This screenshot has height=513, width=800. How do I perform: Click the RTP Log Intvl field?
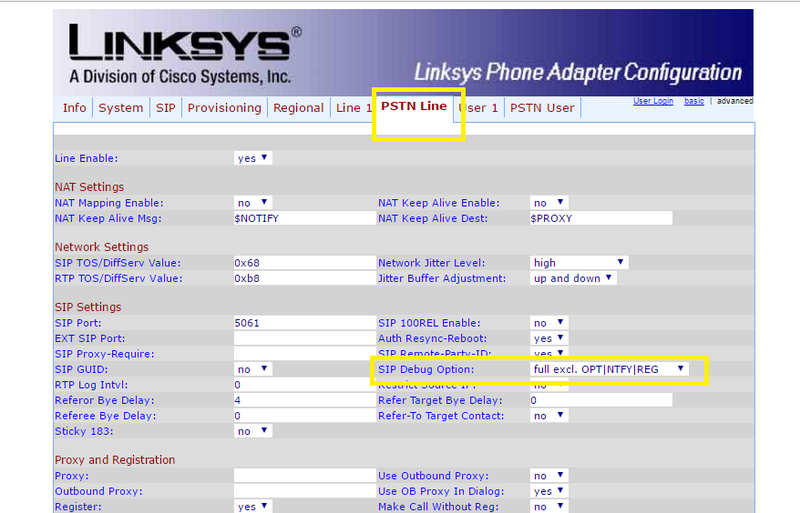[305, 385]
